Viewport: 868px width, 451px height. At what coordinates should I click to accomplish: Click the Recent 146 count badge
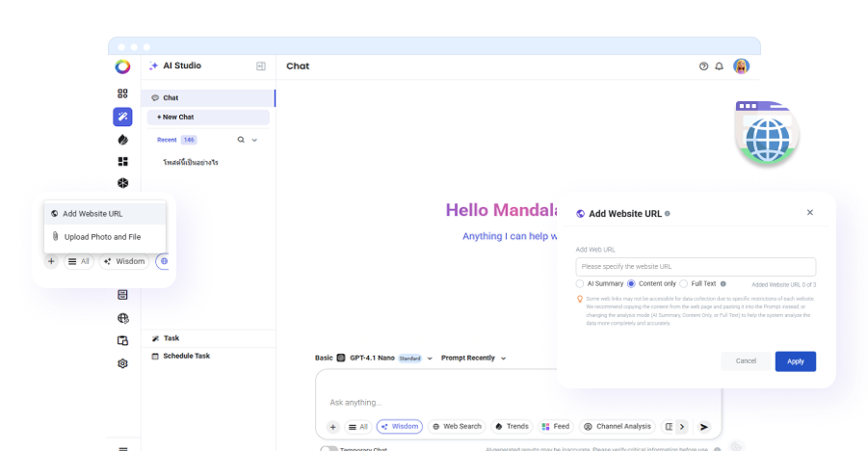tap(189, 140)
